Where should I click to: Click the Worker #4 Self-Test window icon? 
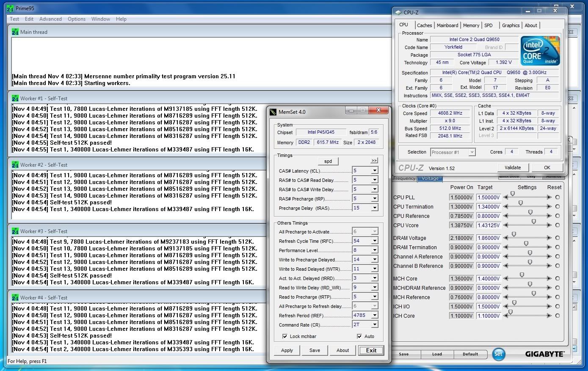(15, 297)
